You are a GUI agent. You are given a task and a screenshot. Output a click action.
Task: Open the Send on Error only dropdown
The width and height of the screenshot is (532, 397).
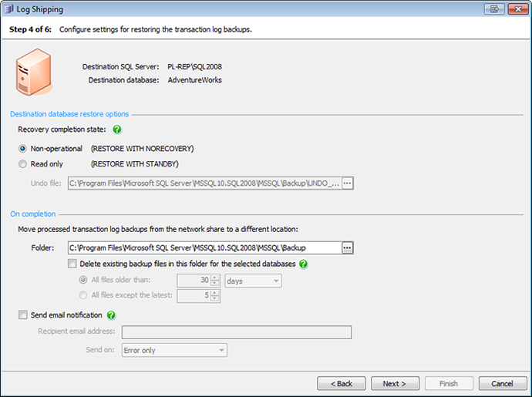174,350
